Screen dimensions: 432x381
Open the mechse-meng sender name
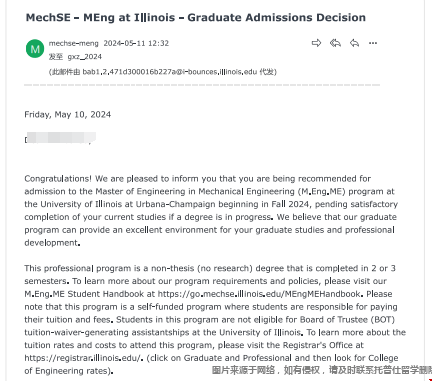(74, 43)
